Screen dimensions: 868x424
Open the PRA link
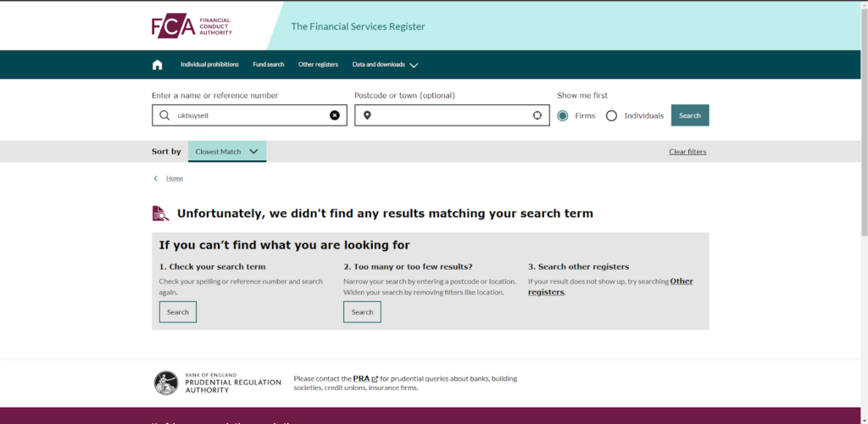coord(361,378)
